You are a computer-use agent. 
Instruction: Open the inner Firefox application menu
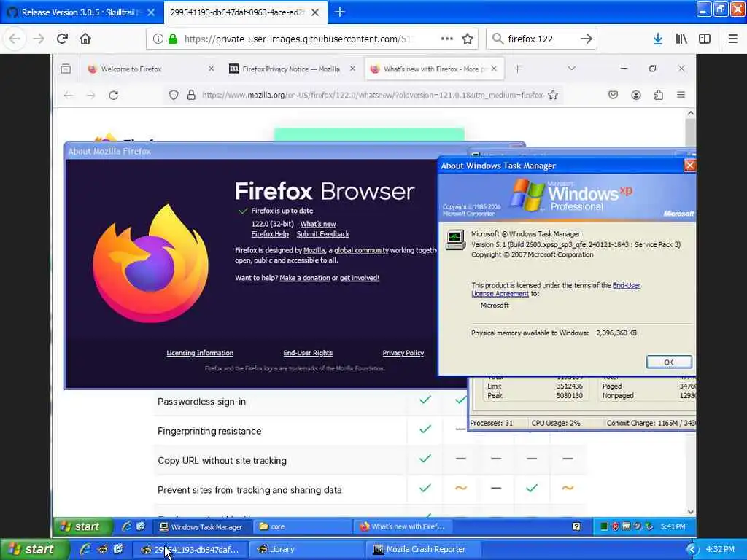point(681,95)
